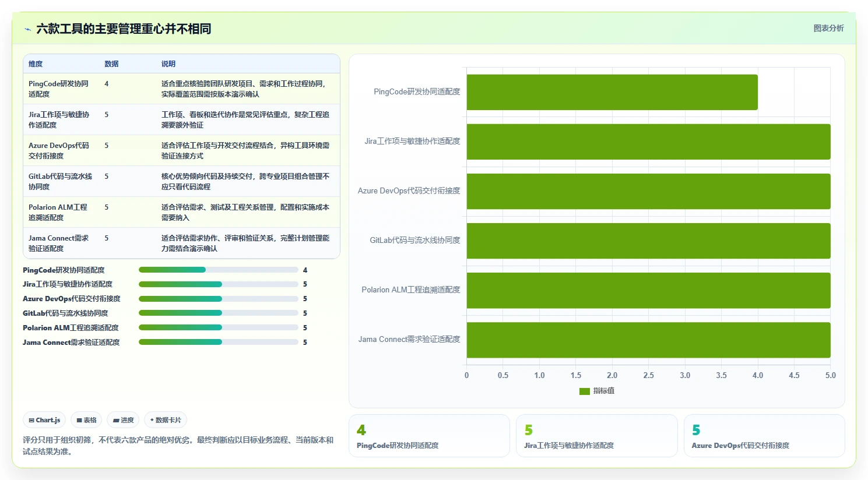This screenshot has width=868, height=480.
Task: Open the PingCode研发协同适配度 data card
Action: pos(429,436)
